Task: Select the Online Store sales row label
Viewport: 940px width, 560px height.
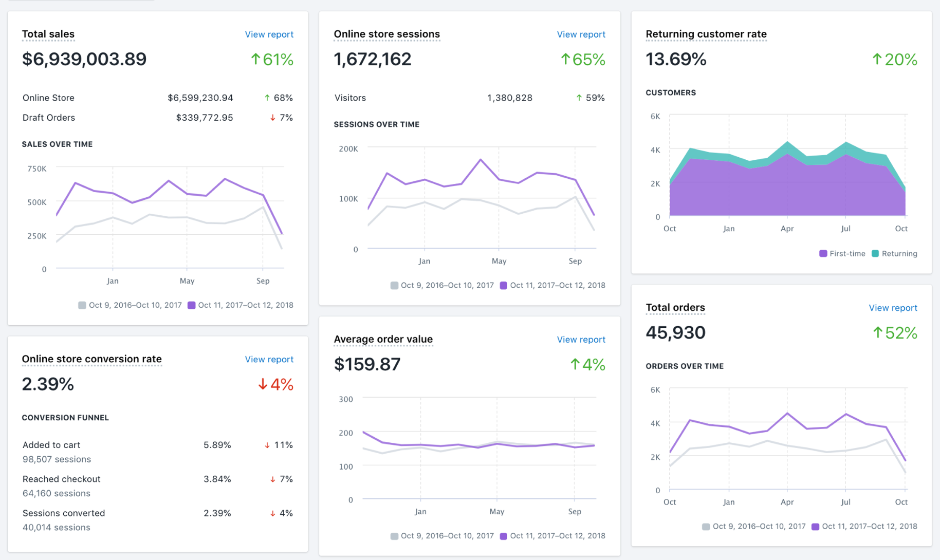Action: click(x=48, y=98)
